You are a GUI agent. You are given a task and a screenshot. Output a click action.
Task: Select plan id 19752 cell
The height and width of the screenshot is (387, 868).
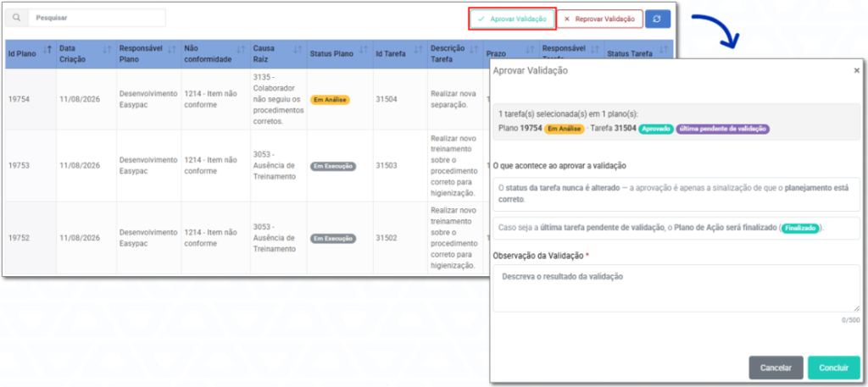[x=31, y=238]
